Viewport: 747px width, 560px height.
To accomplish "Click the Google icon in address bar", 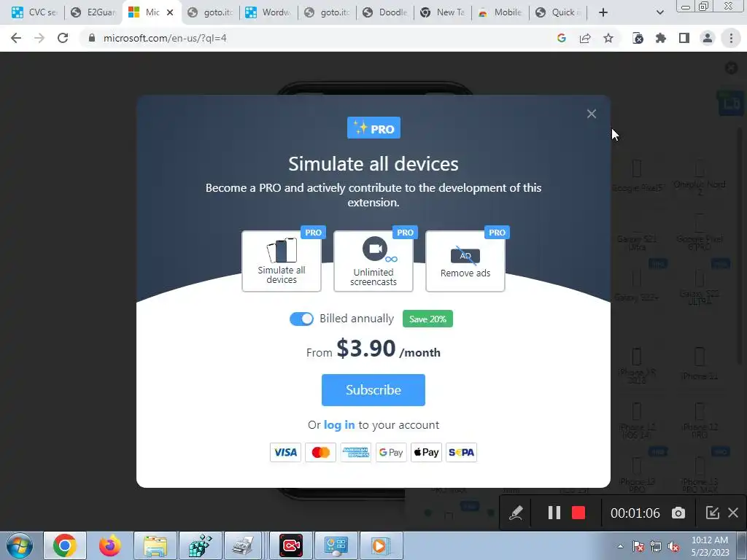I will [x=562, y=38].
